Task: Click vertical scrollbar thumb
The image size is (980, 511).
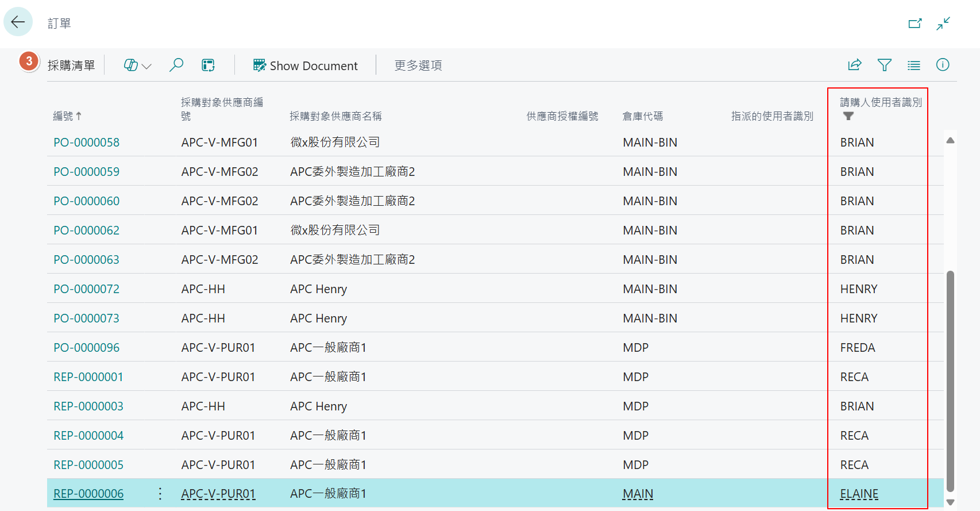Action: (951, 381)
